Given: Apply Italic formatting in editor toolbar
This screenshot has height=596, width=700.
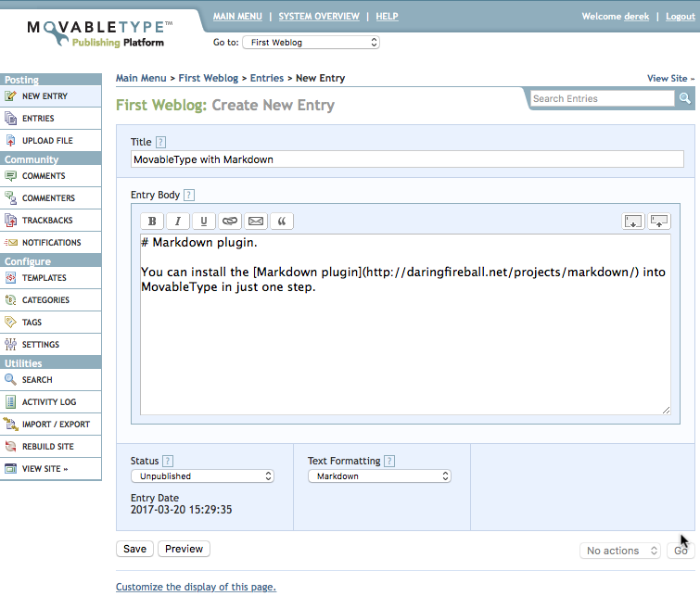Looking at the screenshot, I should pos(178,221).
